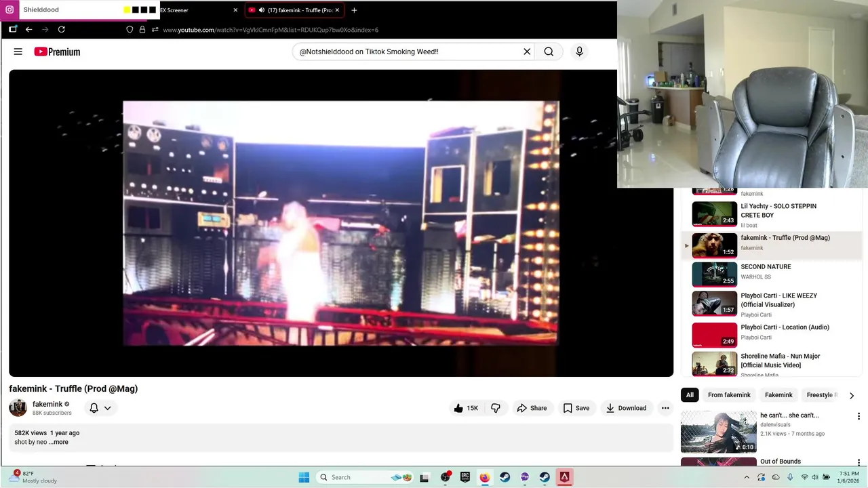Start voice search with the microphone

coord(579,52)
